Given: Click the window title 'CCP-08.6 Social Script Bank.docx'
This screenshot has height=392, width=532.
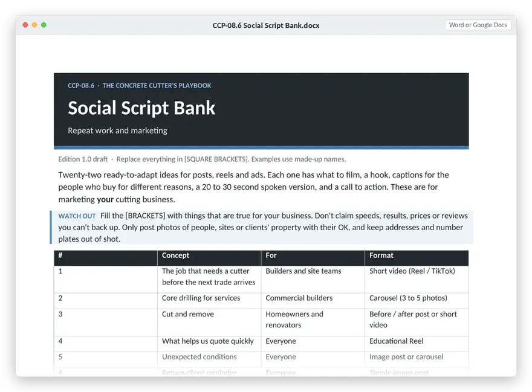Looking at the screenshot, I should tap(266, 25).
